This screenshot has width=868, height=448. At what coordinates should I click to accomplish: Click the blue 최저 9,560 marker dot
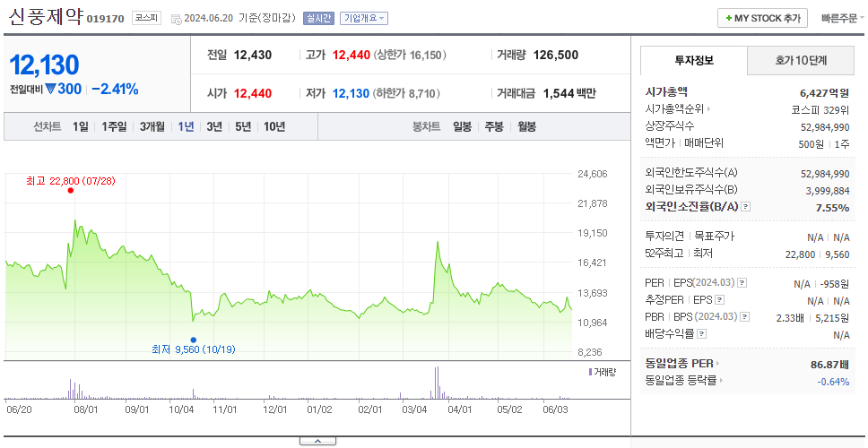point(193,340)
